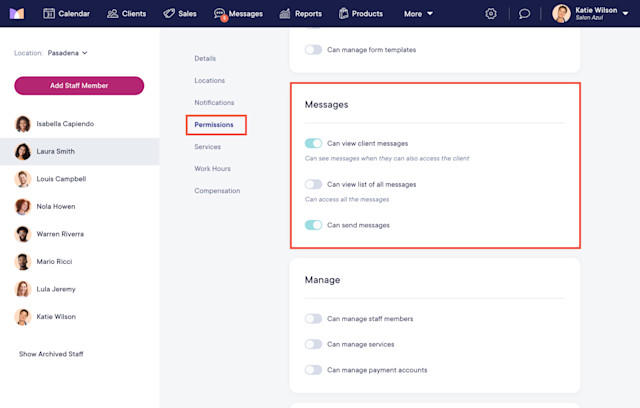Click the Sales tag icon
This screenshot has height=408, width=640.
169,13
